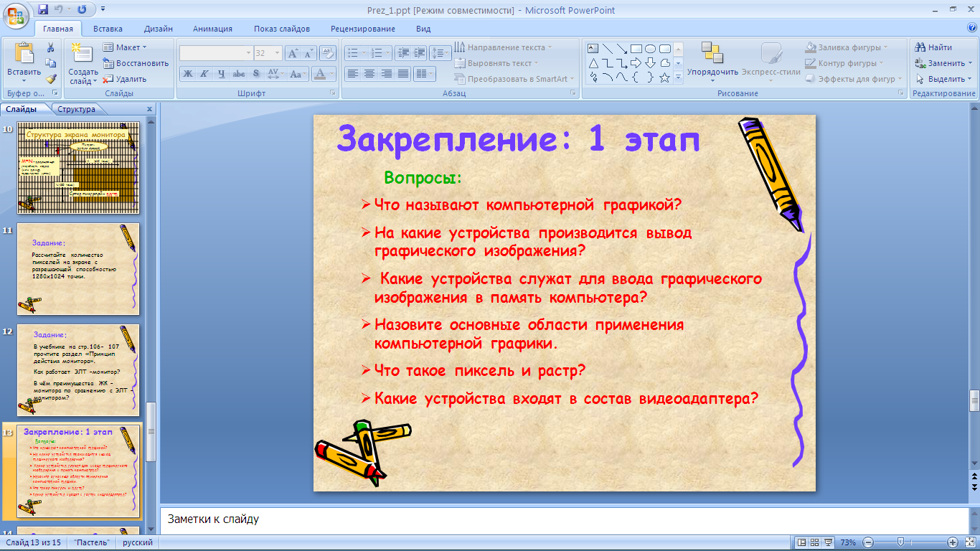Expand shapes gallery More arrow
This screenshot has width=980, height=551.
(678, 77)
